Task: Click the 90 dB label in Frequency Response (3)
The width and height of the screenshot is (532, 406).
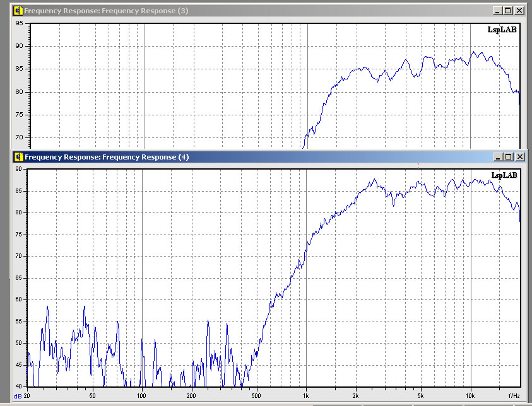Action: click(19, 46)
